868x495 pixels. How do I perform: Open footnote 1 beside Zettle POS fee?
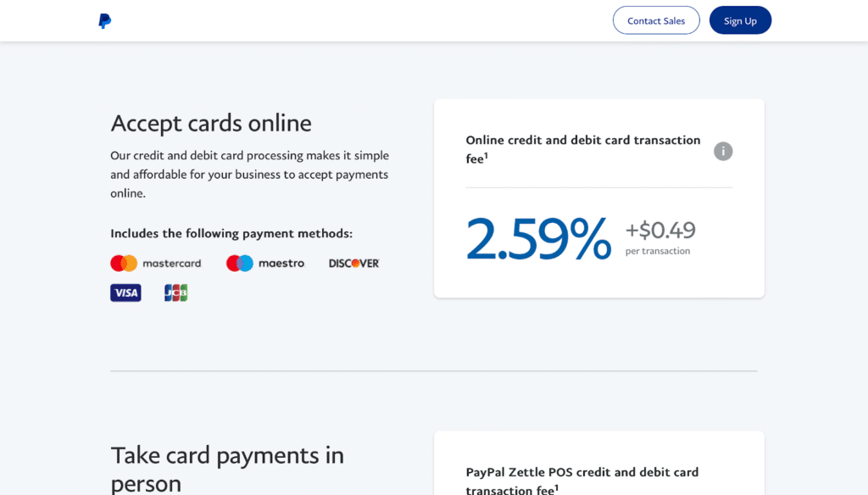point(557,487)
